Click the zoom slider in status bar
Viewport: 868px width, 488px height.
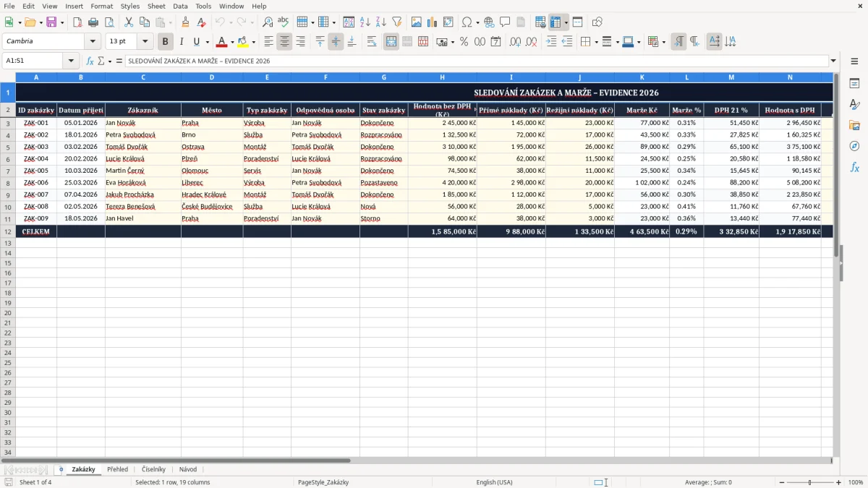(x=810, y=482)
